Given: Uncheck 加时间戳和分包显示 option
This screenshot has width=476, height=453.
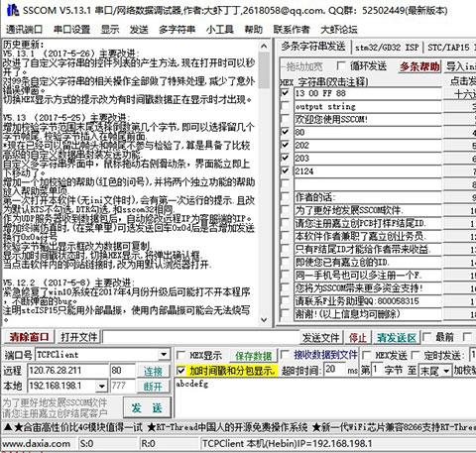Looking at the screenshot, I should point(180,371).
